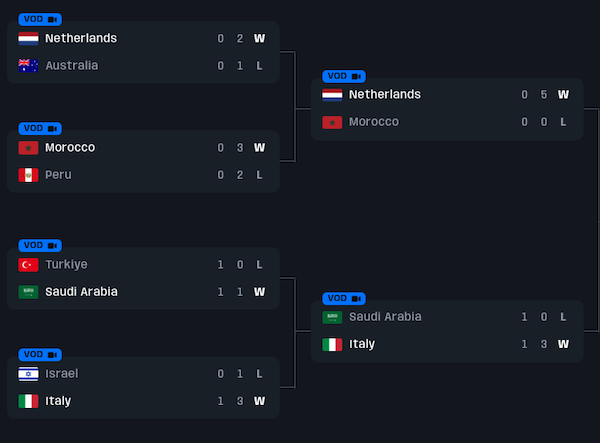
Task: Open VOD for Netherlands vs Morocco semifinal
Action: 344,76
